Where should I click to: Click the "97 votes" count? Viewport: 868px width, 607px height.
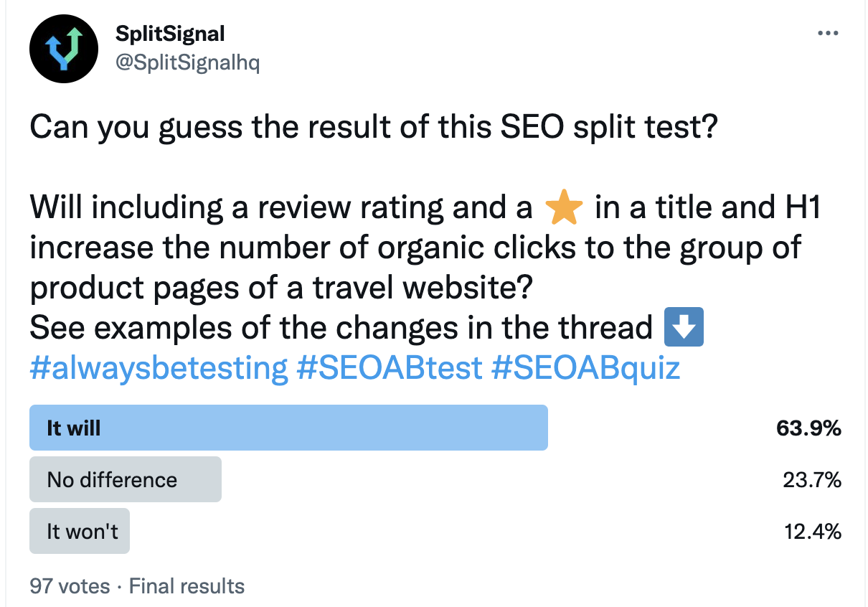click(70, 586)
